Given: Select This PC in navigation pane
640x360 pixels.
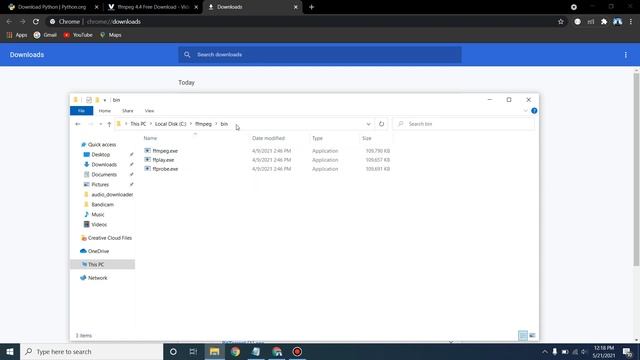Looking at the screenshot, I should 103,264.
